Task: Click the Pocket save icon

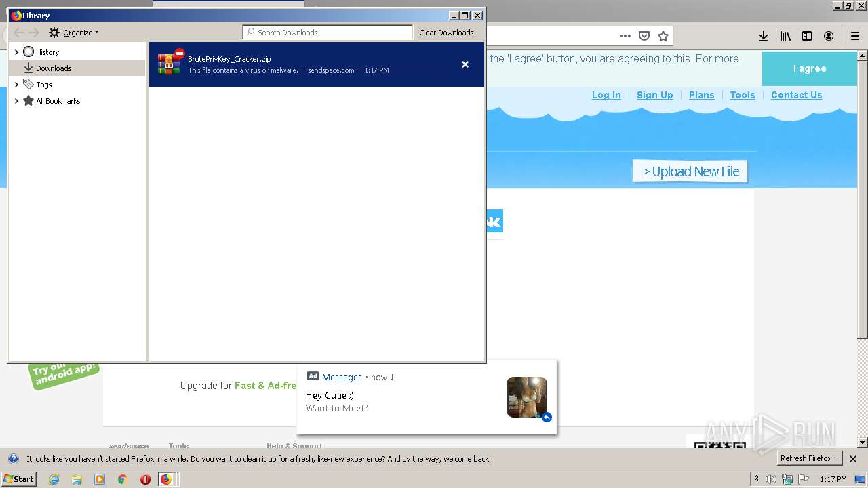Action: click(644, 36)
